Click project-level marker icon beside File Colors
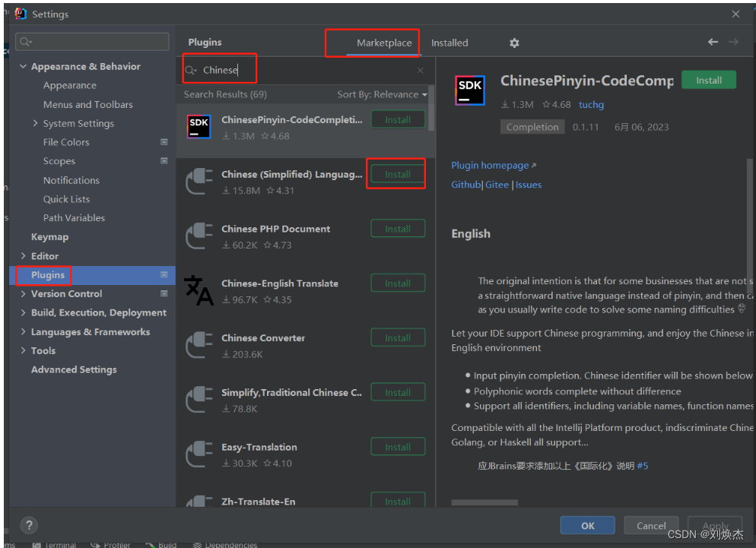The image size is (756, 548). tap(164, 142)
